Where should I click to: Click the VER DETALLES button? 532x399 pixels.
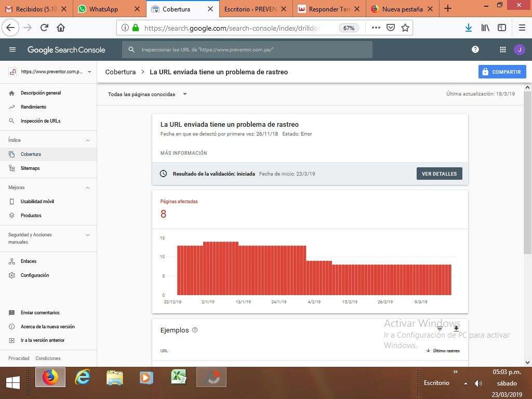[439, 174]
